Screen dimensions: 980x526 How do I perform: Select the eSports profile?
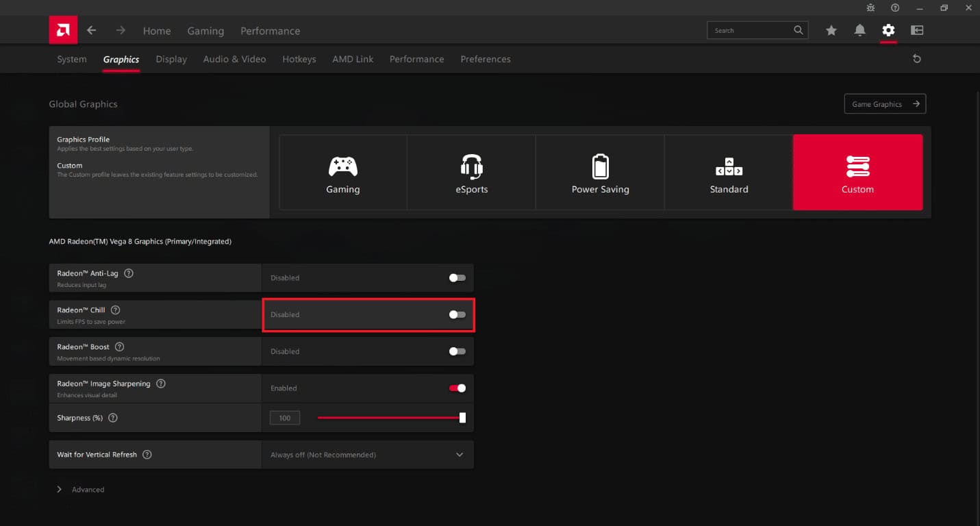[472, 172]
